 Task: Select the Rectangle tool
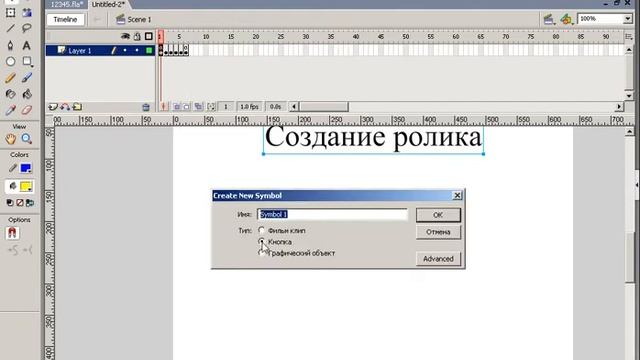pos(27,62)
